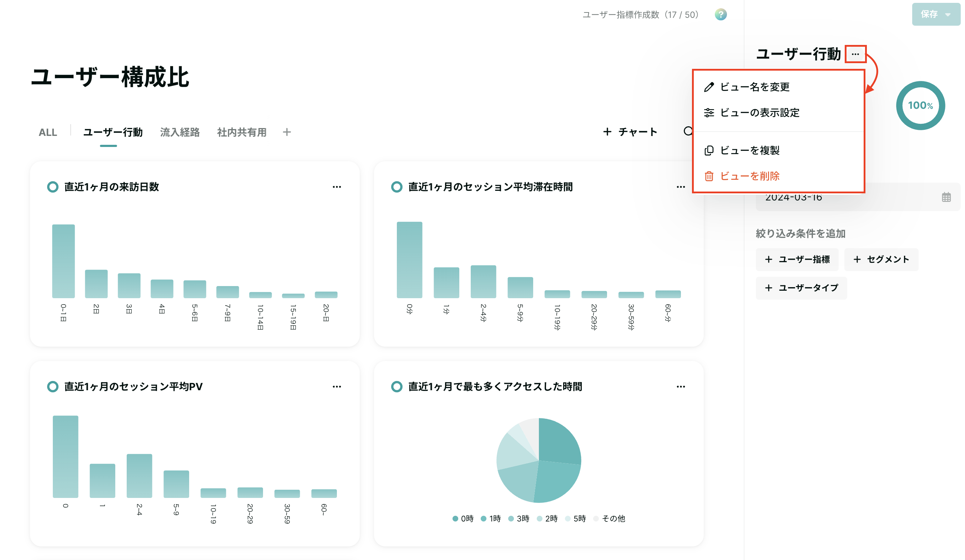
Task: Switch to the ALL tab
Action: (x=48, y=132)
